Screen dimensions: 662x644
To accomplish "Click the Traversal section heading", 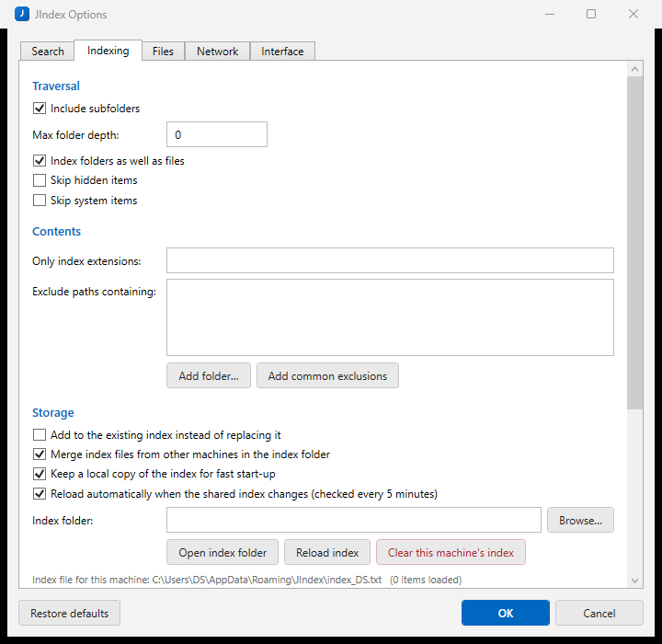I will tap(56, 86).
